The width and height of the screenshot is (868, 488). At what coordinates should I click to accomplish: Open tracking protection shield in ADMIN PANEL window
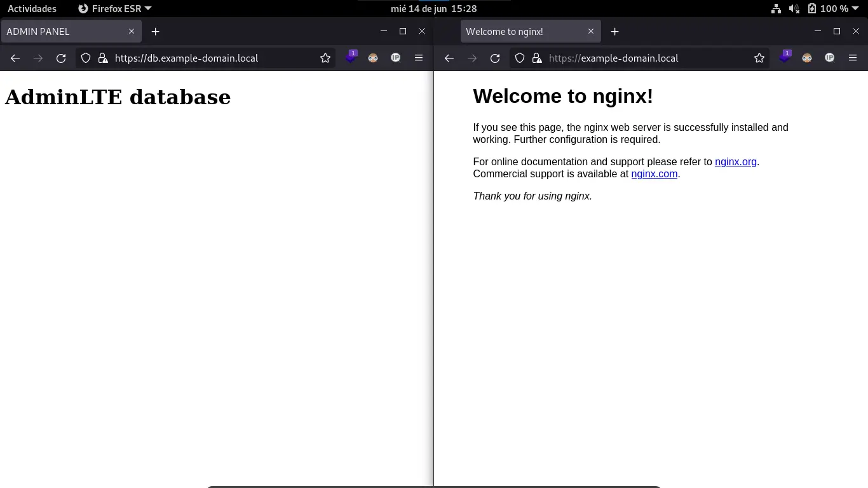[x=86, y=58]
